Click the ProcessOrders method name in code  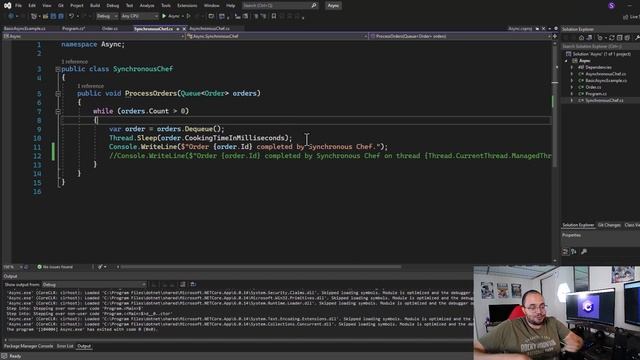[151, 93]
